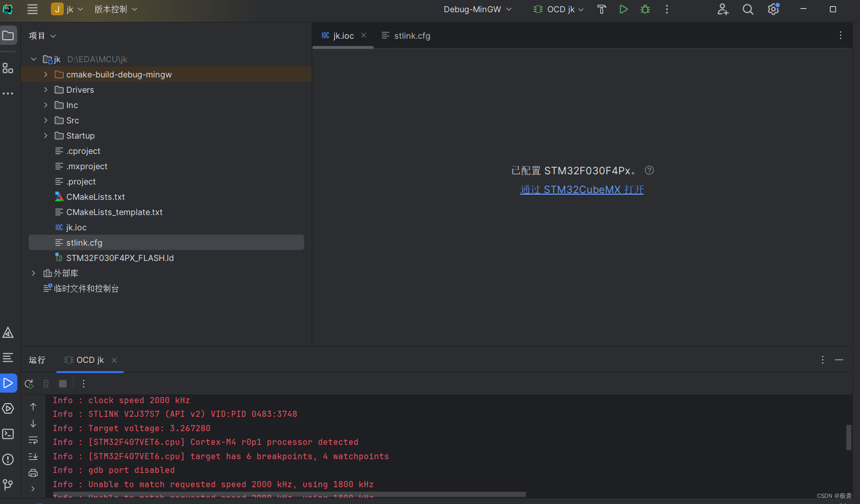Open the left sidebar list tool window icon
860x504 pixels.
(x=8, y=358)
